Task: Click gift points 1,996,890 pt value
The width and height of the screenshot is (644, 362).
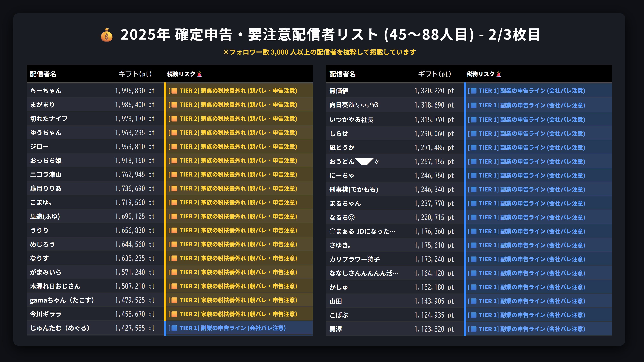Action: (x=135, y=91)
